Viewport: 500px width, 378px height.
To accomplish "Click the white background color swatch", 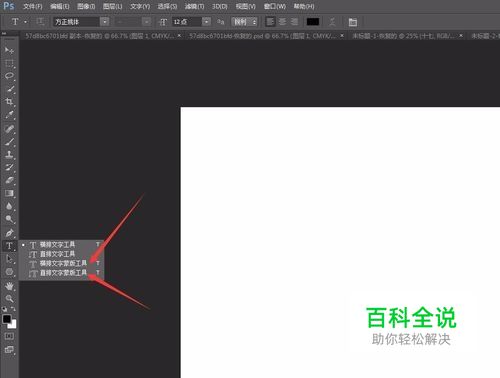I will point(13,325).
